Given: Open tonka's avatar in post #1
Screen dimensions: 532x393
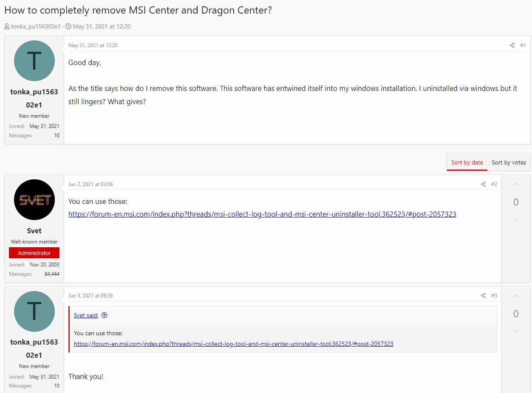Looking at the screenshot, I should coord(34,61).
